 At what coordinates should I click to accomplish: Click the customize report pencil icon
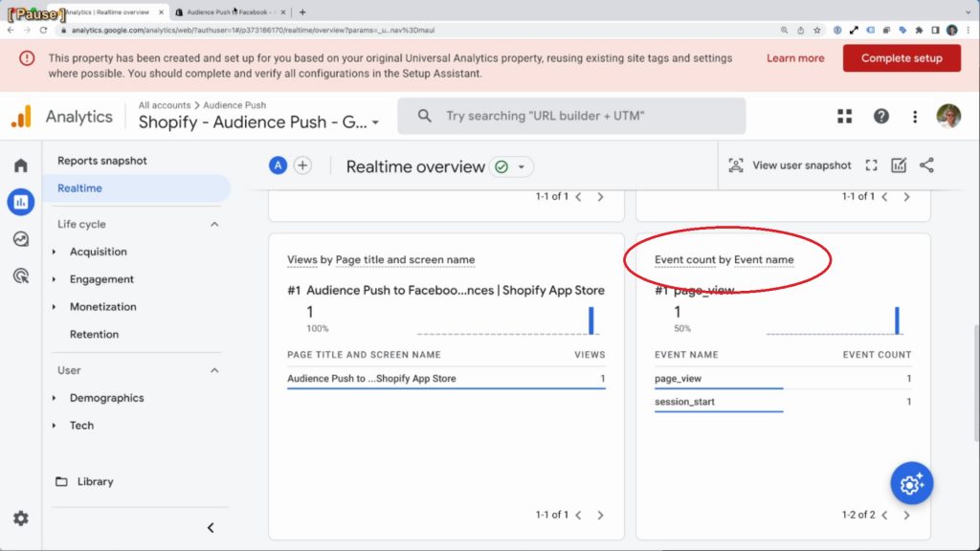[x=899, y=165]
